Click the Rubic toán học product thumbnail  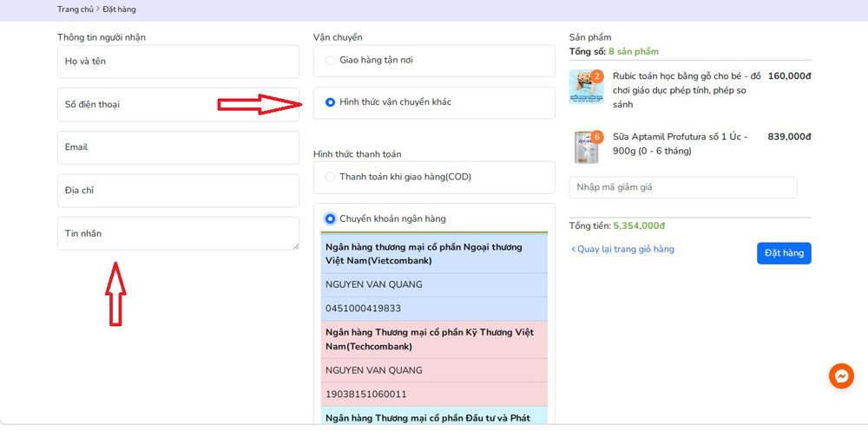(586, 87)
